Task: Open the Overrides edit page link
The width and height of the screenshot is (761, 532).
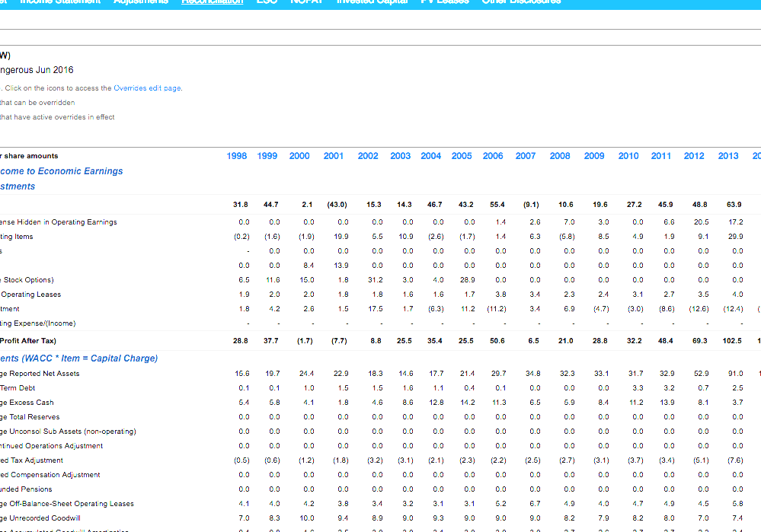Action: [147, 88]
